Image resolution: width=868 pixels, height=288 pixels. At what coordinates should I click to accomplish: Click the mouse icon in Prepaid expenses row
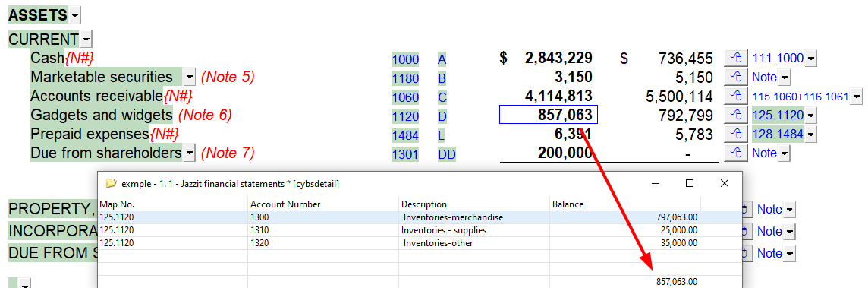click(736, 134)
